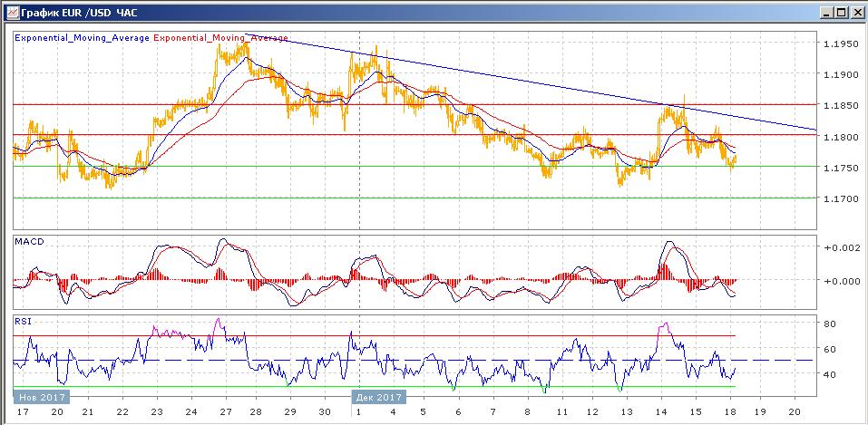868x425 pixels.
Task: Click the 80 level on RSI scale
Action: pyautogui.click(x=828, y=324)
